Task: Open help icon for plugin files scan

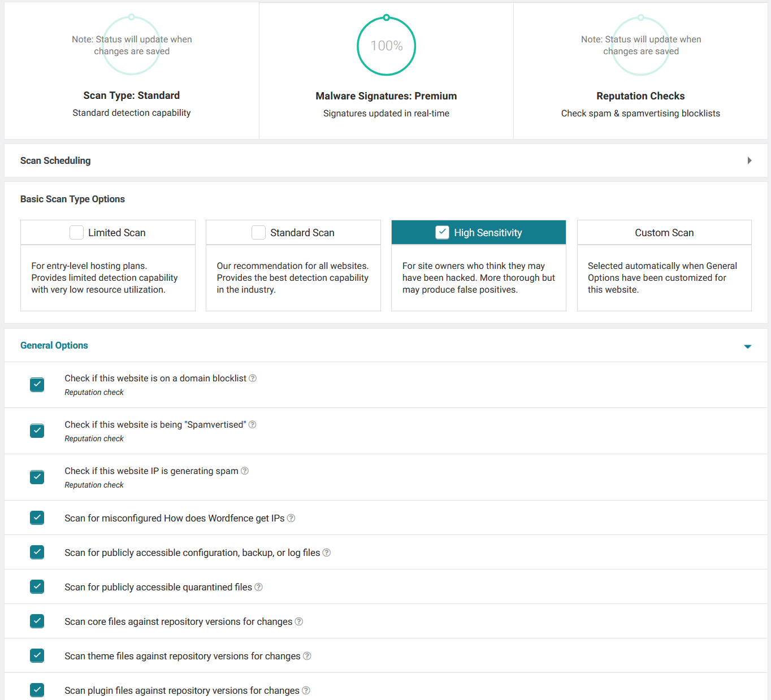Action: click(306, 691)
